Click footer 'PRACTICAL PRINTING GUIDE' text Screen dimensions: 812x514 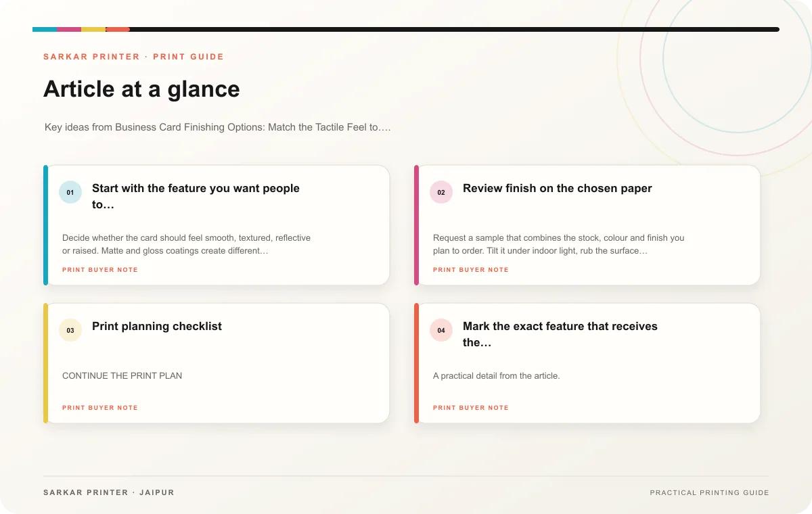(709, 493)
